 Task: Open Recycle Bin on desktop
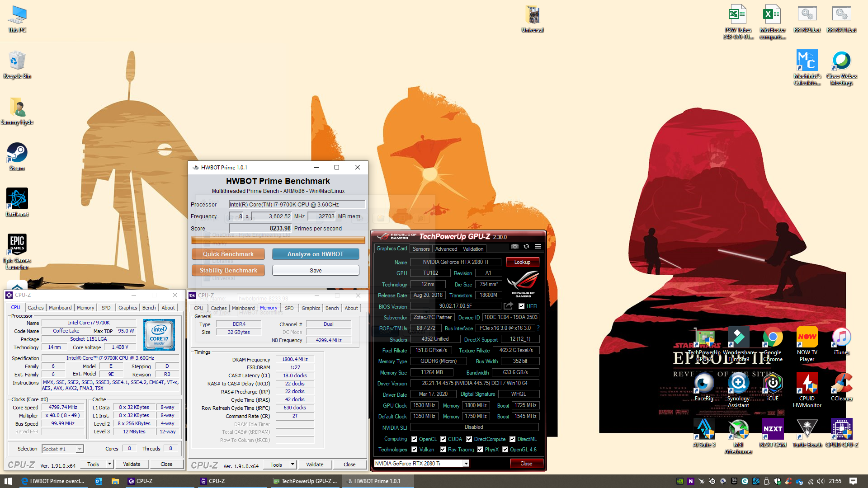click(x=17, y=65)
